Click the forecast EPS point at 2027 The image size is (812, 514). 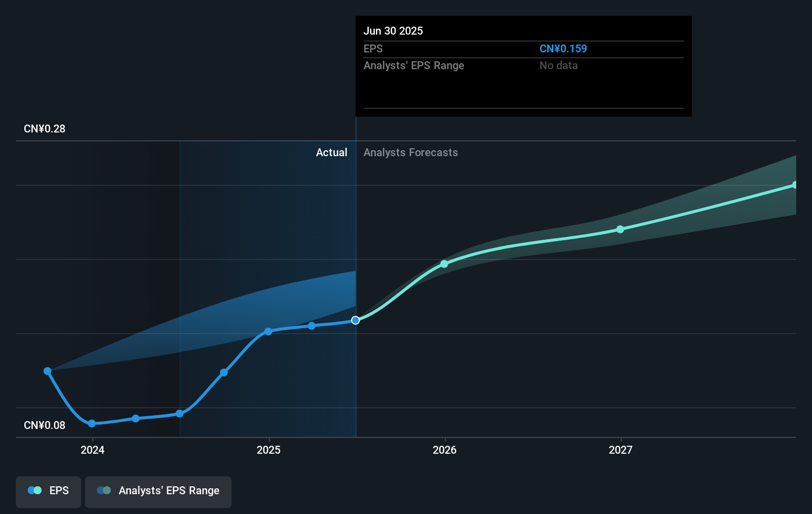(x=620, y=229)
